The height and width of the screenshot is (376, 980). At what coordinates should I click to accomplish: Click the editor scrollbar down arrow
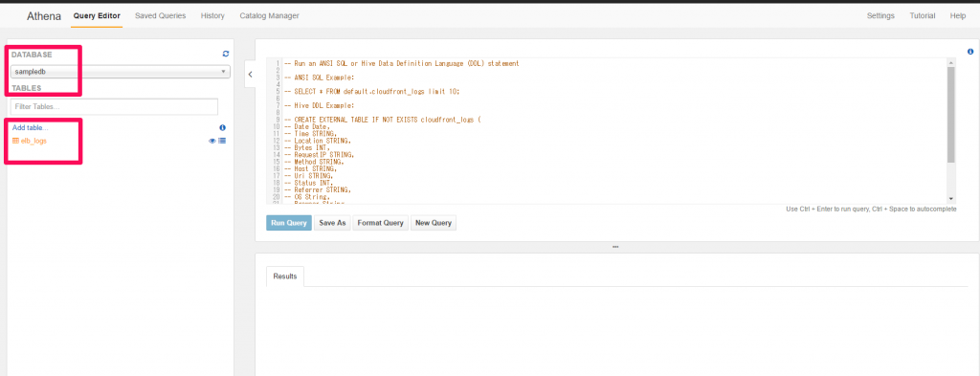(950, 197)
